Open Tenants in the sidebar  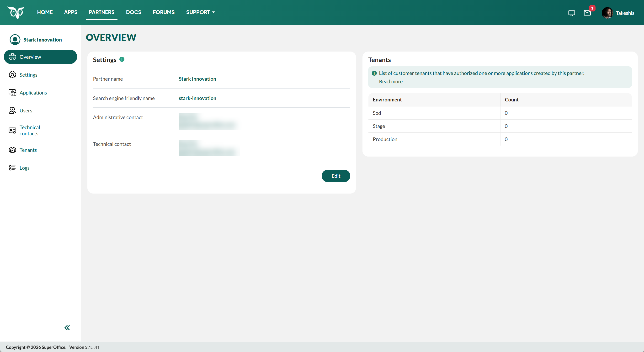[41, 150]
